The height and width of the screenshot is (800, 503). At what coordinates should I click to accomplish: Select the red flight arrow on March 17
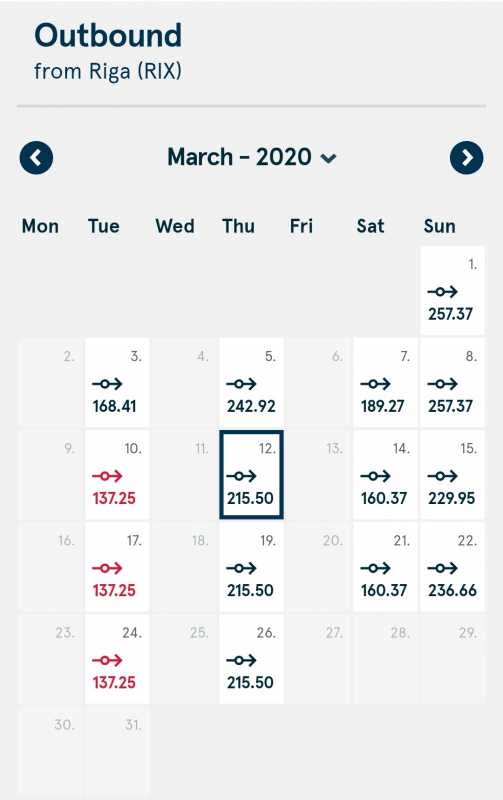(107, 568)
